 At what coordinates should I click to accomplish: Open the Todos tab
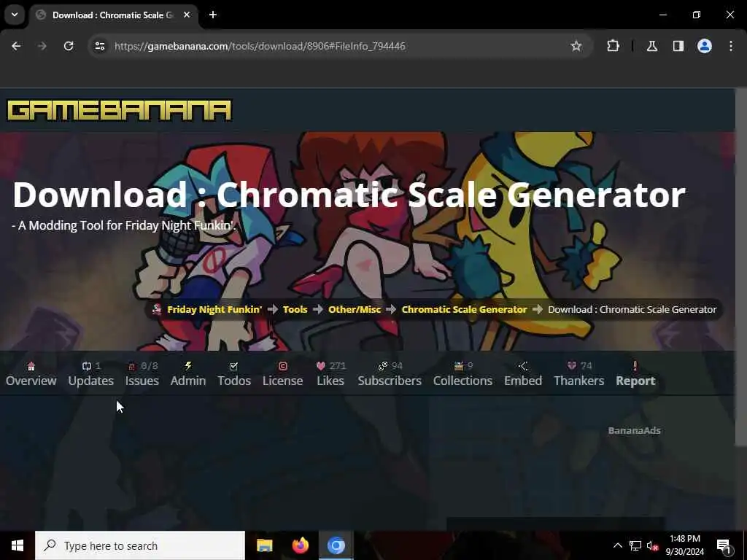point(234,374)
